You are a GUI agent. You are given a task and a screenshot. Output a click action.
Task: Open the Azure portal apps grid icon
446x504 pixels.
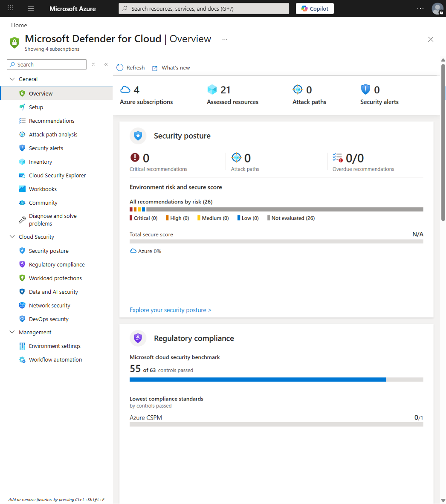(10, 8)
